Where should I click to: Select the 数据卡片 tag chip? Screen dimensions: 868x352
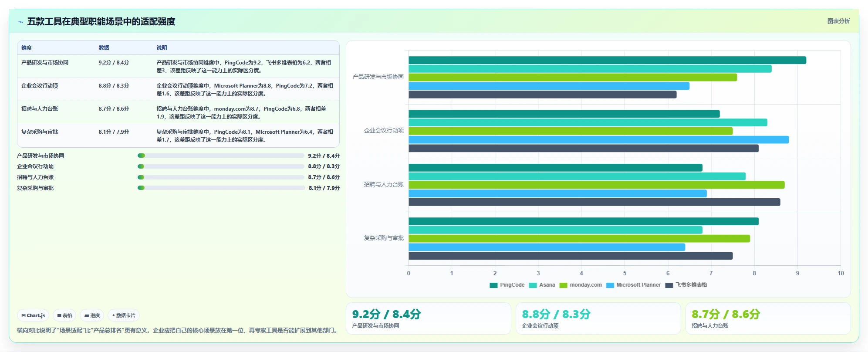[x=124, y=315]
